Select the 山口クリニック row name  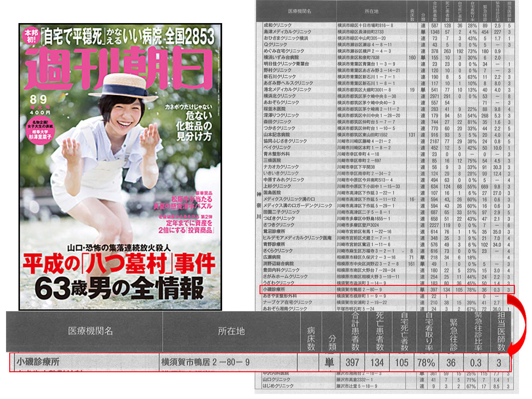coord(277,380)
